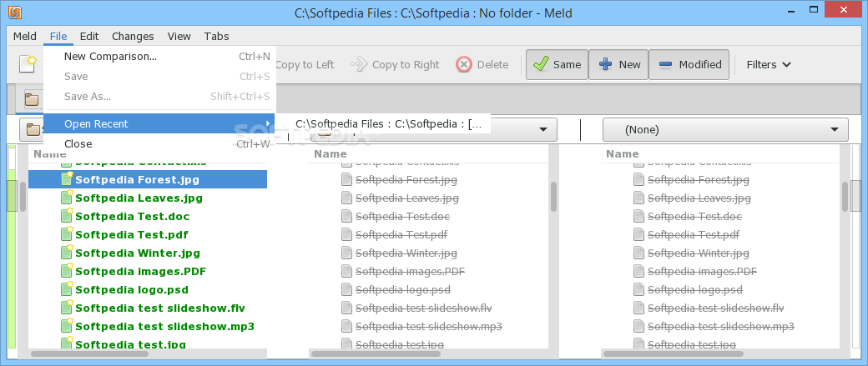The height and width of the screenshot is (366, 868).
Task: Select Softpedia logo.psd in the right pane
Action: click(x=694, y=289)
